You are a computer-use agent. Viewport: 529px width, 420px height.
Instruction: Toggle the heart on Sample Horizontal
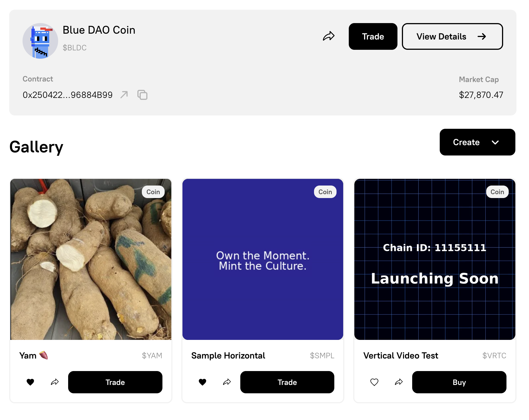(202, 382)
